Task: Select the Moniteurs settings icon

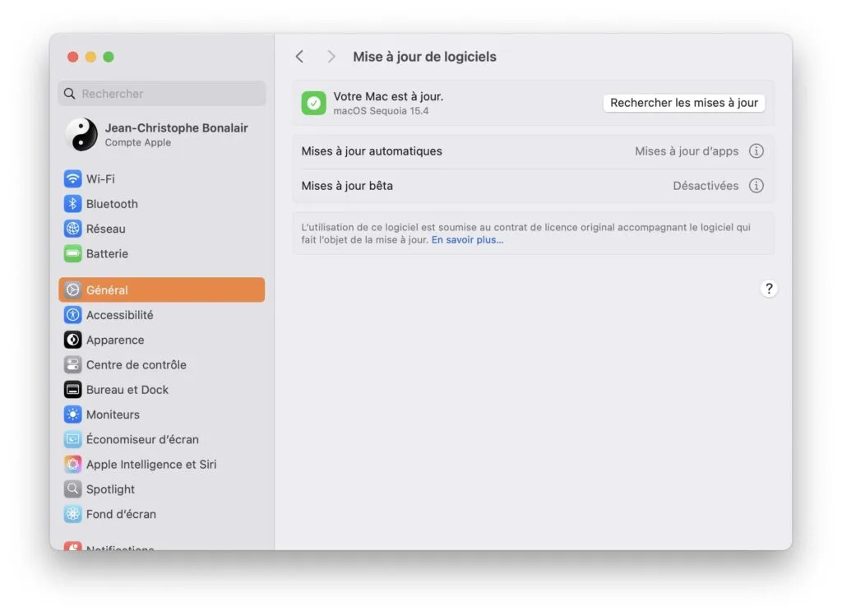Action: tap(73, 415)
